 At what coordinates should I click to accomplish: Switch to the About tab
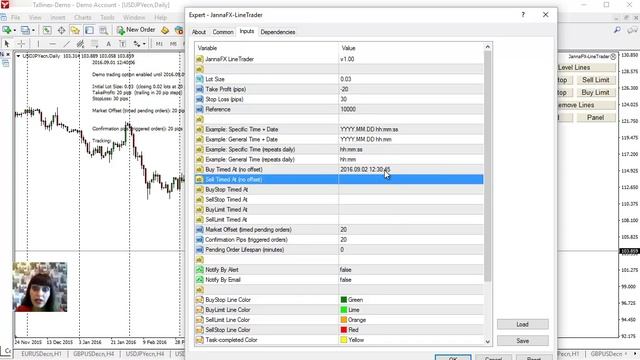199,32
